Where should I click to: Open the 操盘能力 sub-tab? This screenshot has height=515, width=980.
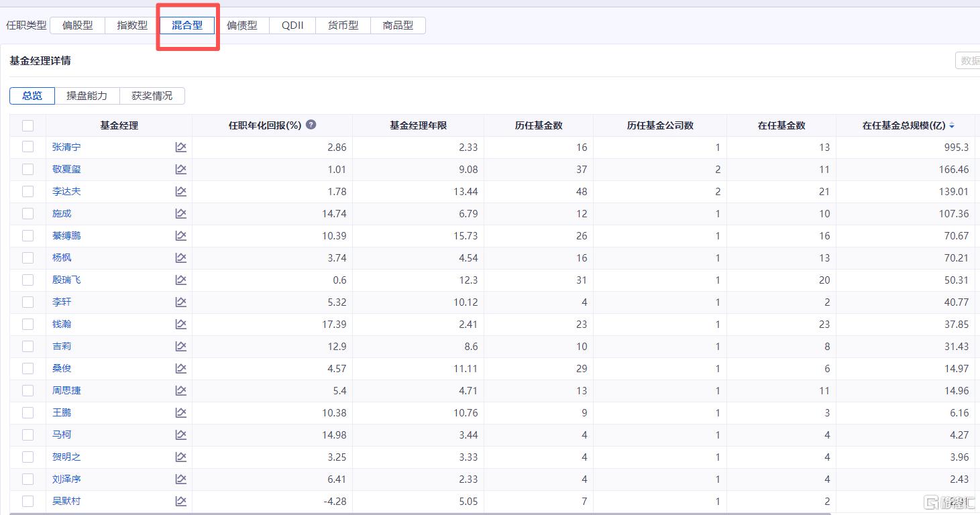click(x=87, y=96)
